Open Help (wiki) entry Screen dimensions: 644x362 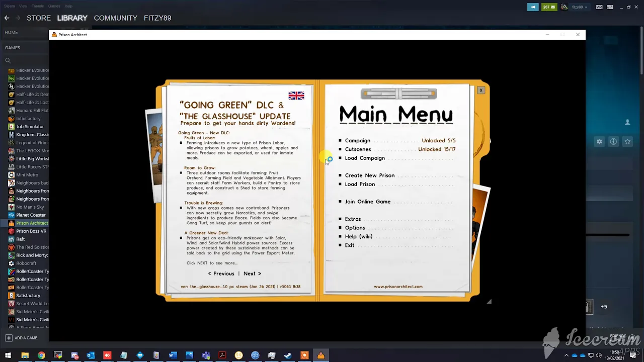(x=359, y=236)
